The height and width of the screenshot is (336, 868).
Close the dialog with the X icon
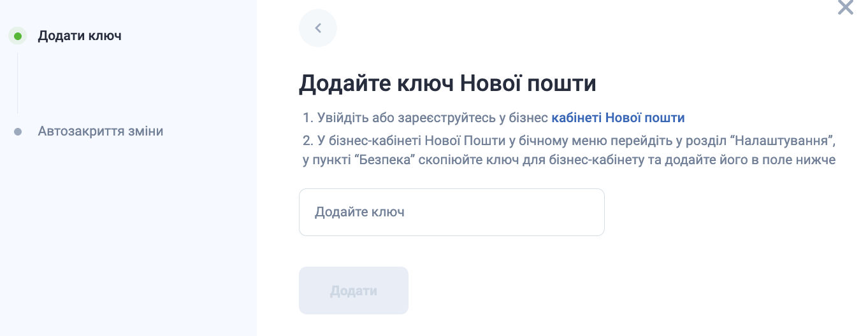tap(845, 8)
